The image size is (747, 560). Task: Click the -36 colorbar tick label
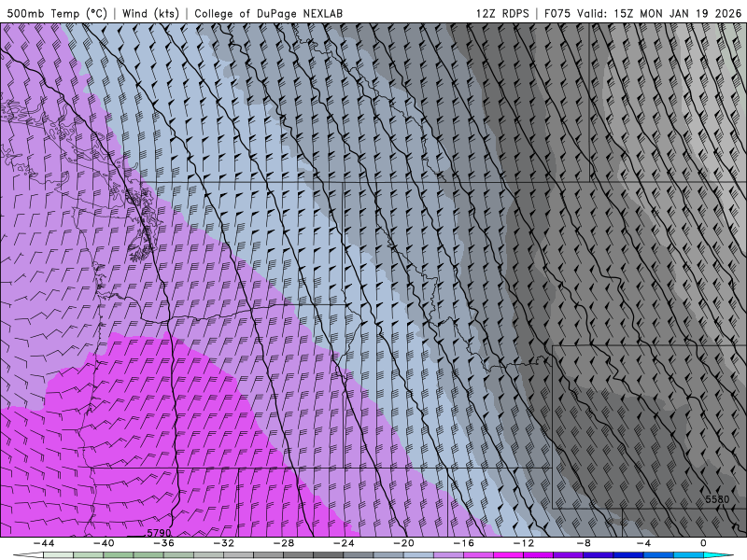(x=163, y=543)
